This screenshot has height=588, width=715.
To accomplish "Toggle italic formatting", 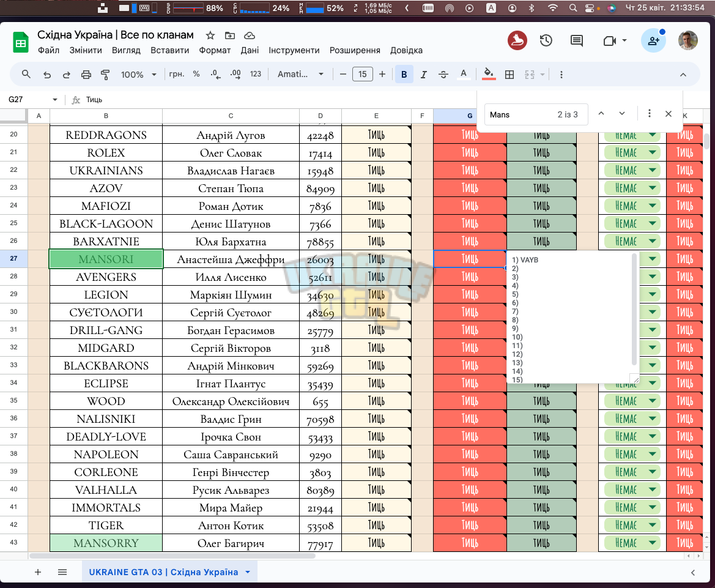I will 424,75.
